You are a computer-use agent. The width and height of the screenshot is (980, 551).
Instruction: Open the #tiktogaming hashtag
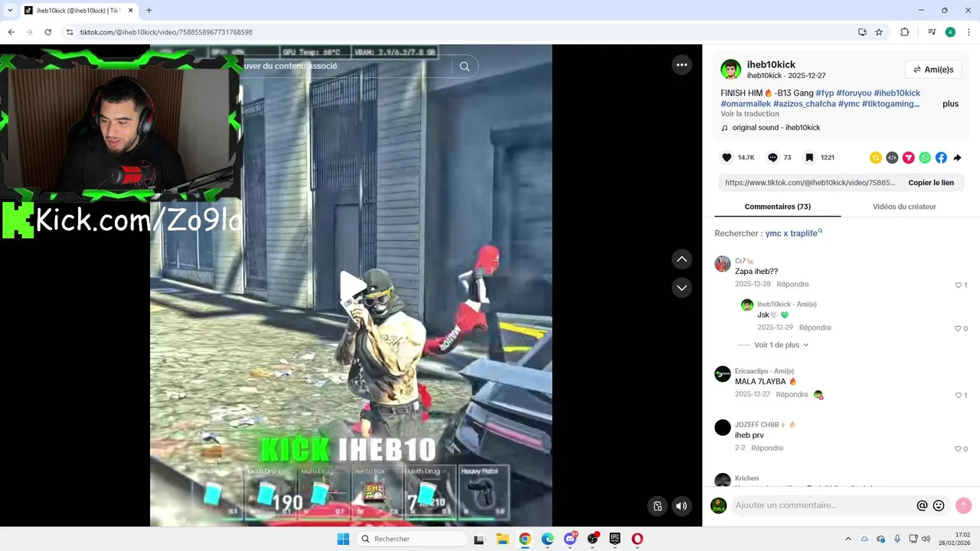point(889,104)
